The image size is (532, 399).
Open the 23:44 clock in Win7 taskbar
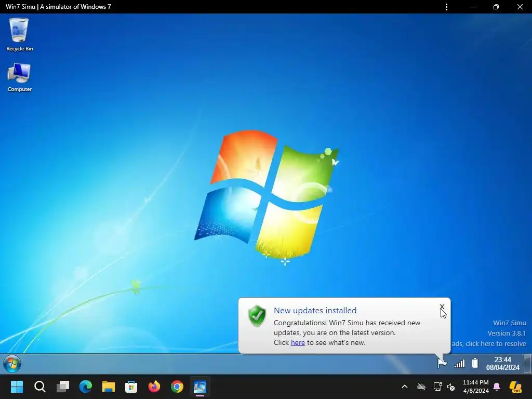click(502, 363)
